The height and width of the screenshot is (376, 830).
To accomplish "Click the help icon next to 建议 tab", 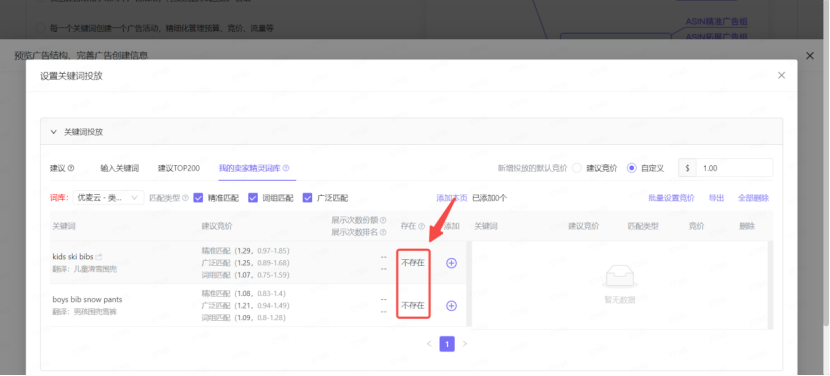I will pyautogui.click(x=71, y=168).
